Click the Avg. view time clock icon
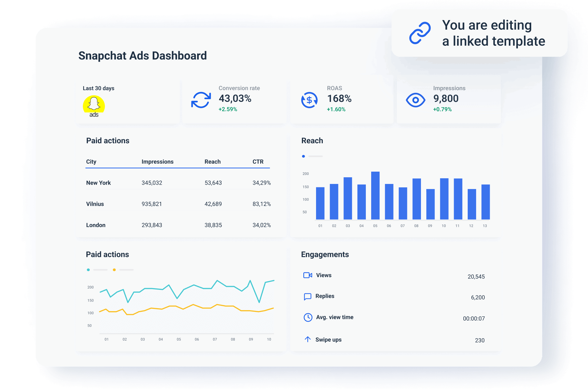The width and height of the screenshot is (588, 389). 307,317
